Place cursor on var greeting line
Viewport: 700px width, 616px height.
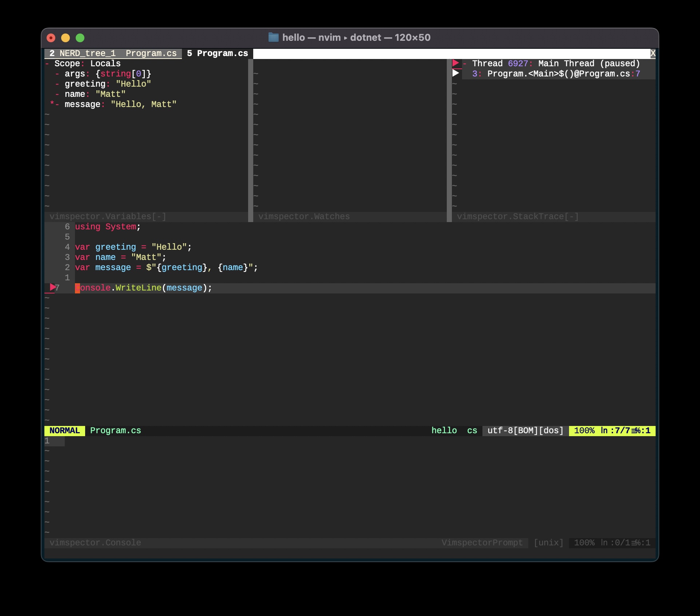[x=134, y=247]
